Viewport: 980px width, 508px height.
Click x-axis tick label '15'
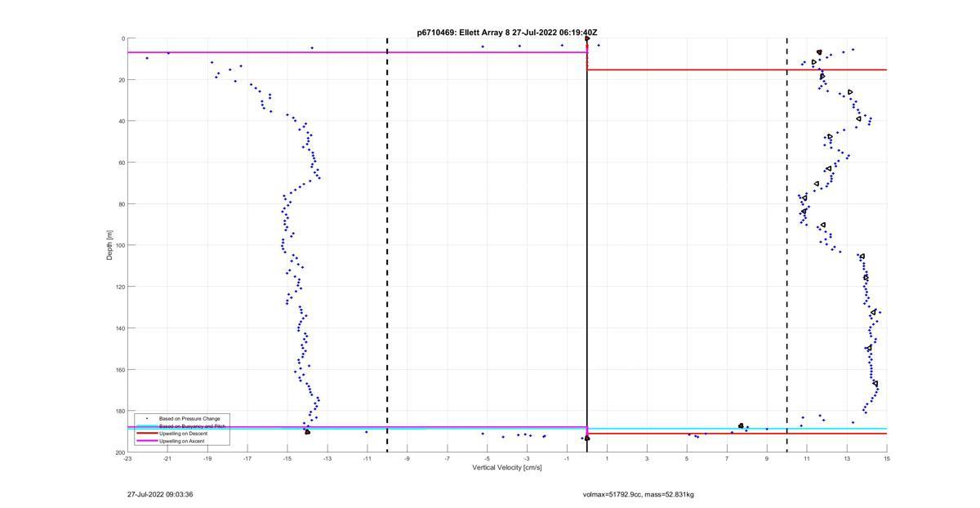(x=887, y=458)
